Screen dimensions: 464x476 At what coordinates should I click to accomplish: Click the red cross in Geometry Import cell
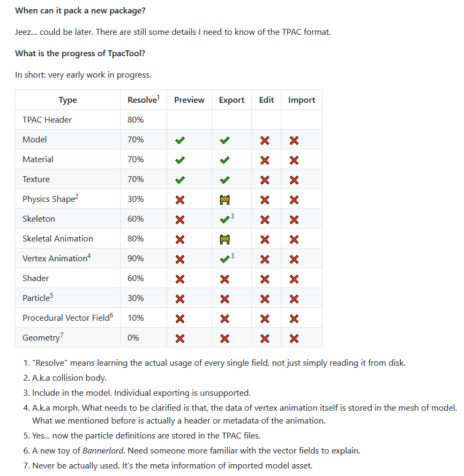294,338
